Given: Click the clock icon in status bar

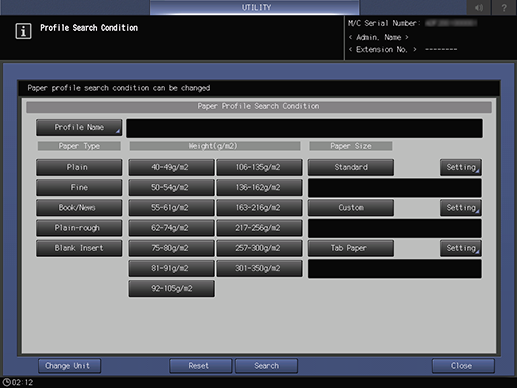Looking at the screenshot, I should 6,382.
